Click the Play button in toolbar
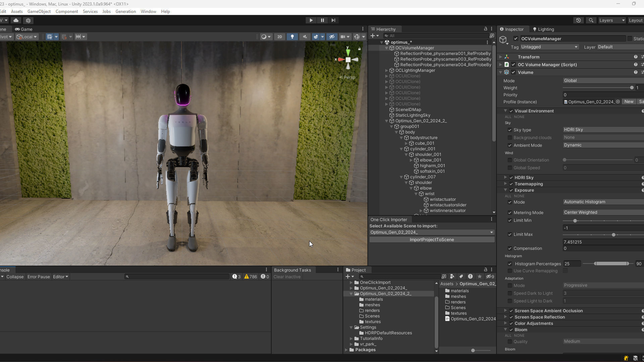Screen dimensions: 644x362 (311, 20)
